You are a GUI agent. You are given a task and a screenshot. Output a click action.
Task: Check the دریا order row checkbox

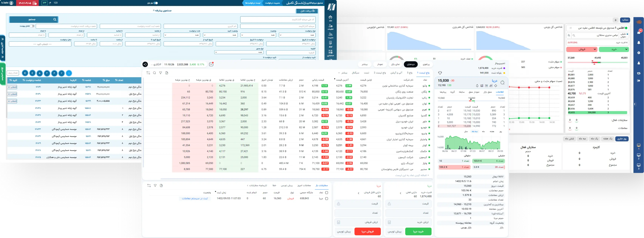coord(326,199)
